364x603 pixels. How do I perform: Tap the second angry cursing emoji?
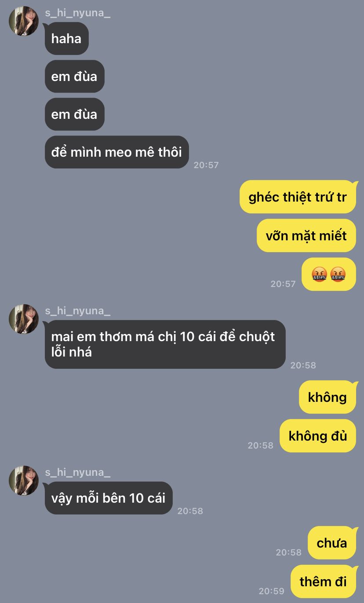click(x=338, y=275)
